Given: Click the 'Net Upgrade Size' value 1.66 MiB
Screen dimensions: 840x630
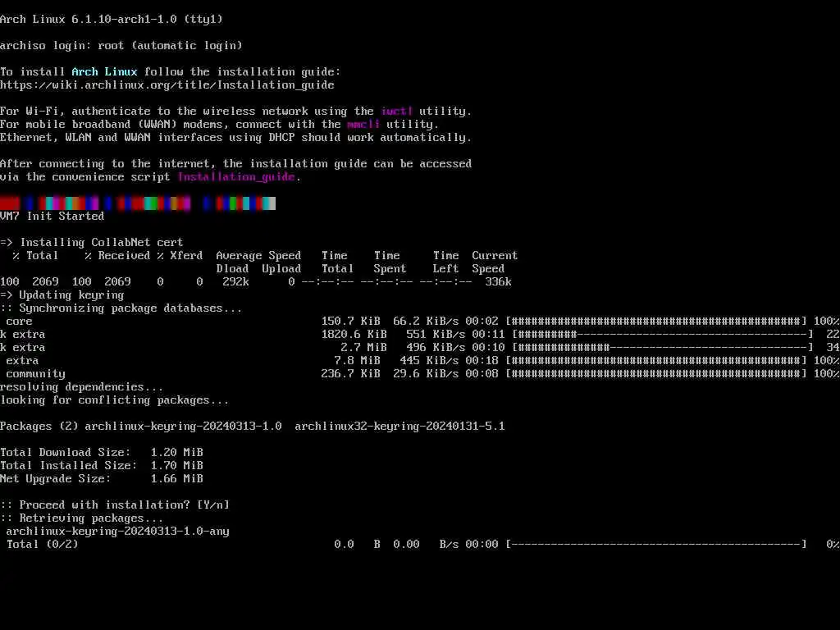Looking at the screenshot, I should (x=177, y=478).
